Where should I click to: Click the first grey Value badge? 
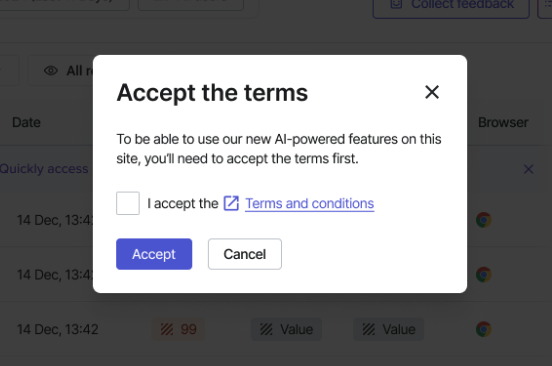coord(286,329)
